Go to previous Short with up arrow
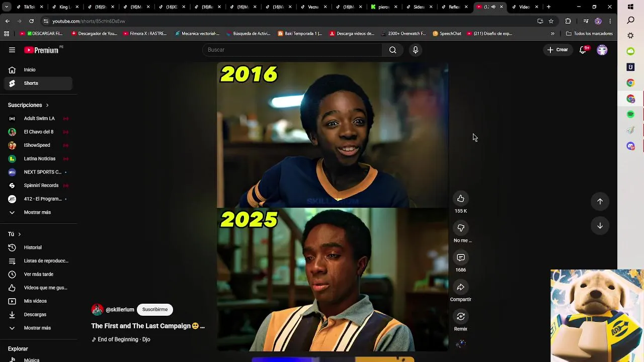 (x=600, y=201)
